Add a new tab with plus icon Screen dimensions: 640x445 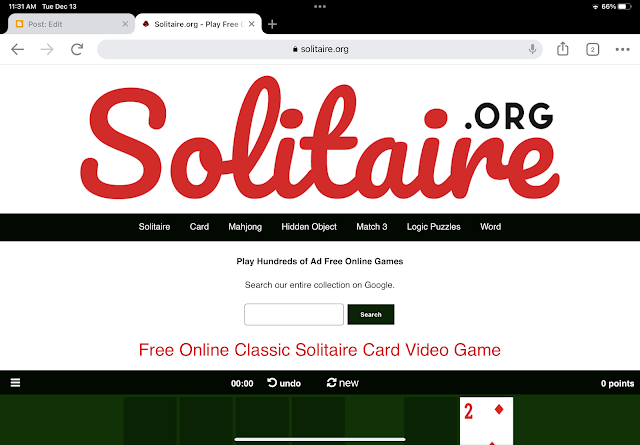[272, 24]
